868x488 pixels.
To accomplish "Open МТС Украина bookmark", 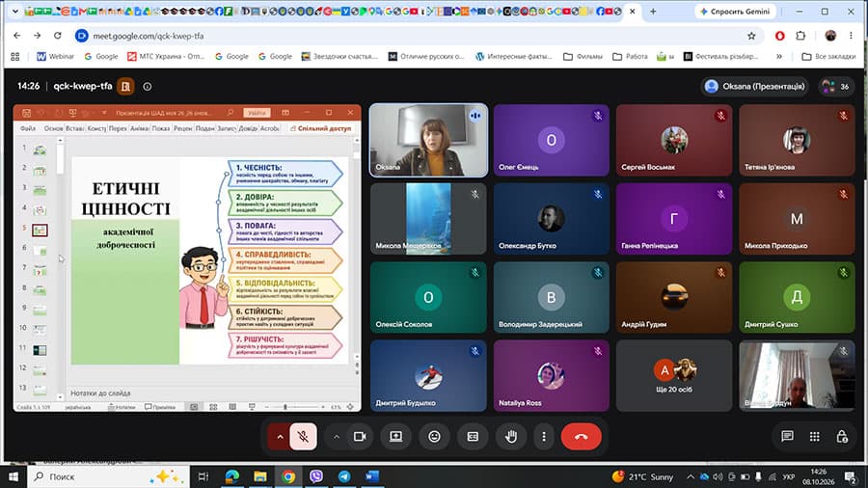I will coord(166,57).
